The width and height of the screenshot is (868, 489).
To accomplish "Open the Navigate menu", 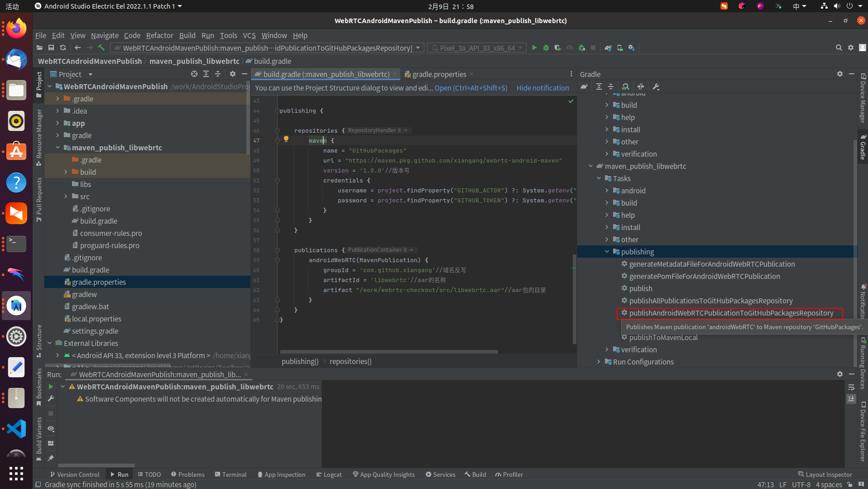I will click(105, 35).
